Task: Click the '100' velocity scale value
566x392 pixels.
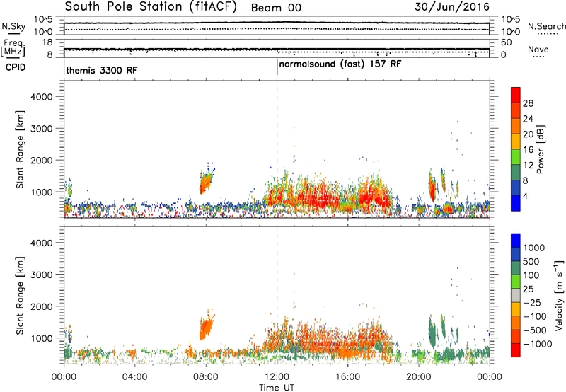Action: (x=531, y=275)
